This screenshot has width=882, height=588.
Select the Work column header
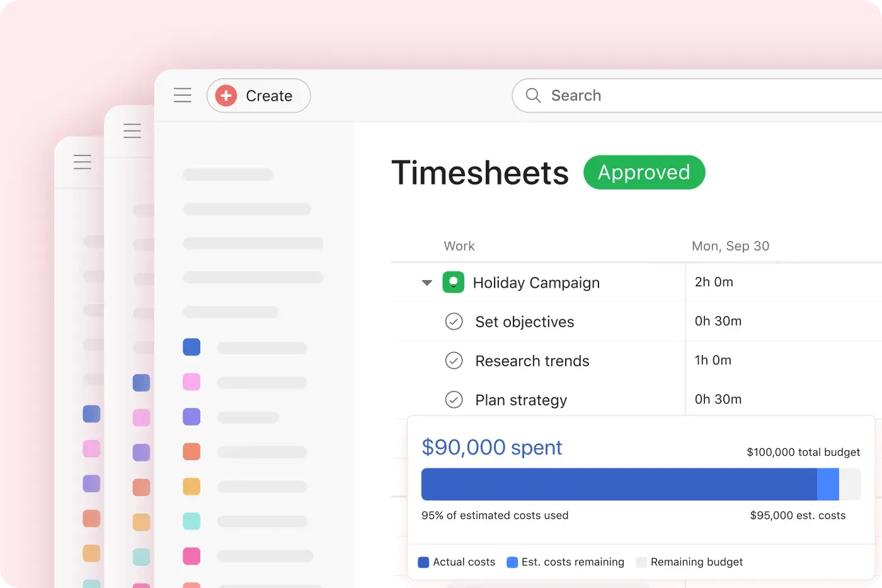pos(459,246)
